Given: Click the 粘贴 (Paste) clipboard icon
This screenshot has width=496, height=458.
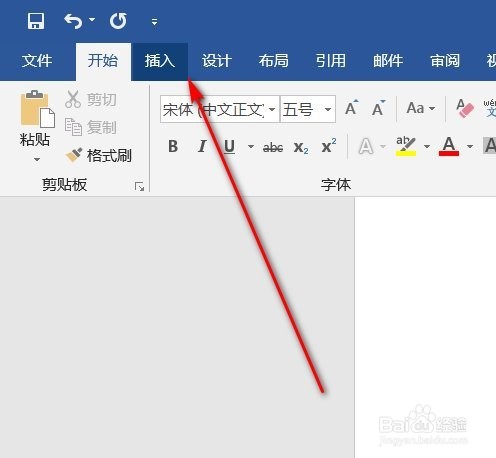Looking at the screenshot, I should point(38,109).
